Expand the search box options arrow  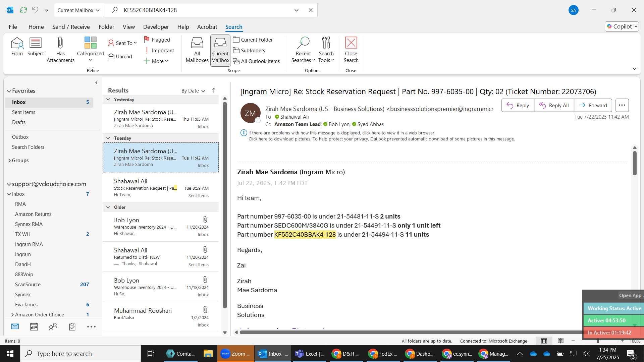click(x=297, y=10)
